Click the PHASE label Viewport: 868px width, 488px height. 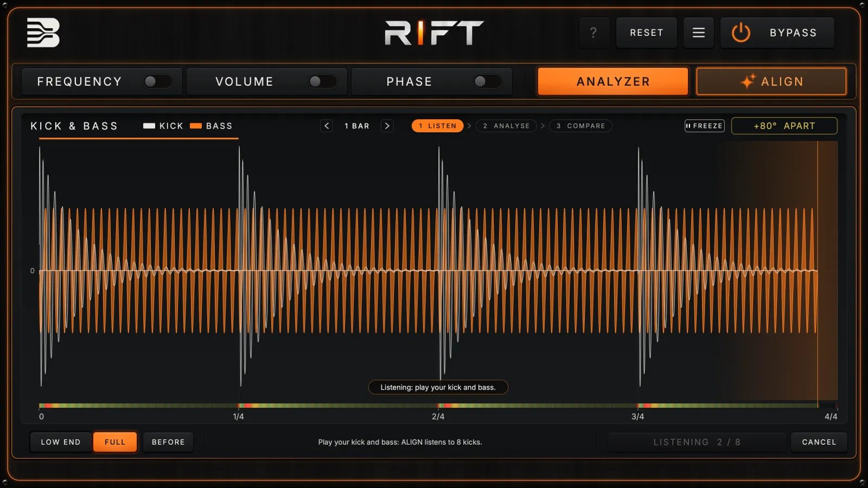coord(410,81)
